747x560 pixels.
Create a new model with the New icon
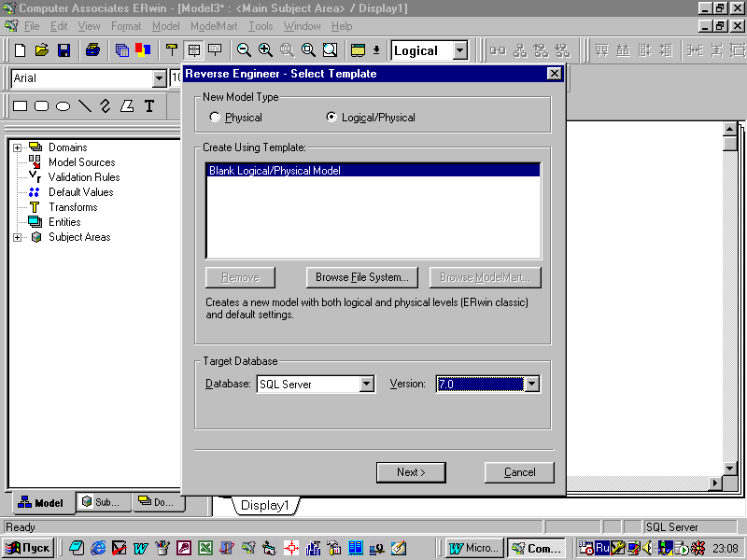20,50
